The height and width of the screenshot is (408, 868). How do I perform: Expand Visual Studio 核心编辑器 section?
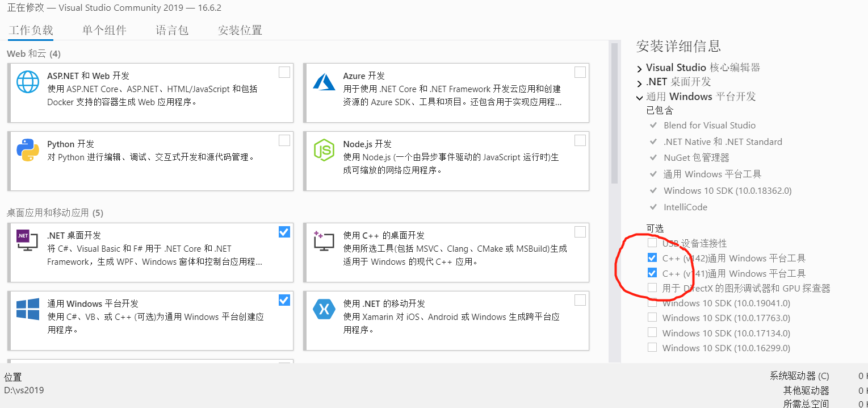640,68
